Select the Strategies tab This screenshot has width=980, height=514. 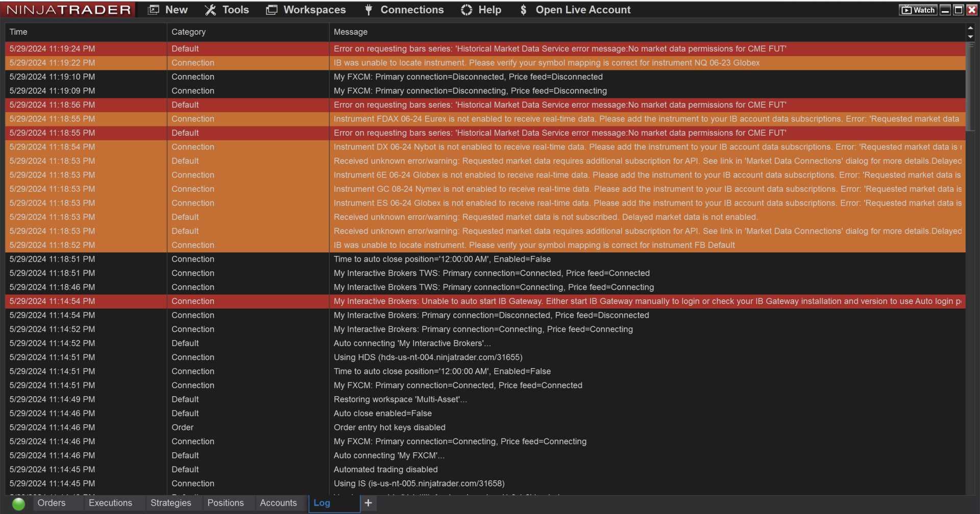[170, 503]
